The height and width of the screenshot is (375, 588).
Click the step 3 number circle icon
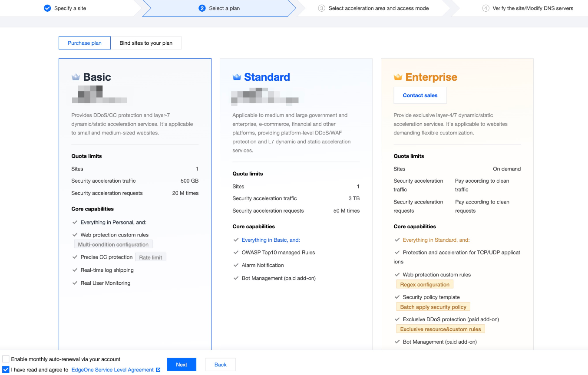coord(321,8)
